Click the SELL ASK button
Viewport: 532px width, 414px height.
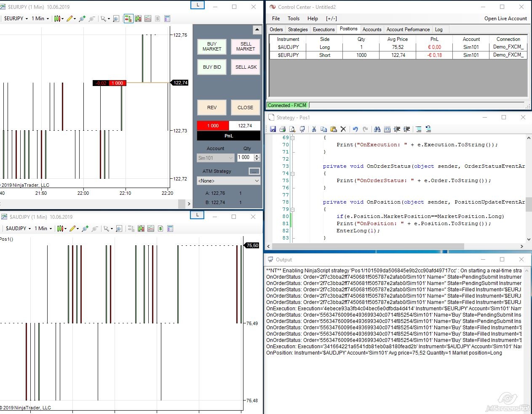point(246,67)
